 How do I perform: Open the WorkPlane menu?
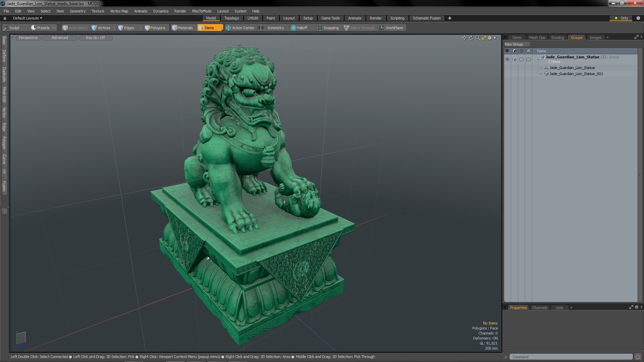[x=391, y=28]
